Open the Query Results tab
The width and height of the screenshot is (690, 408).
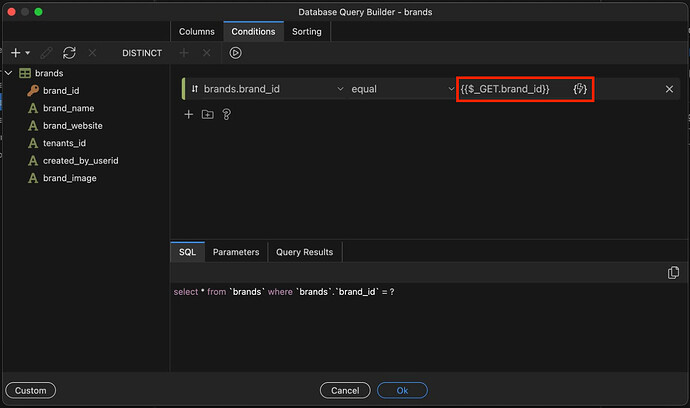tap(305, 252)
